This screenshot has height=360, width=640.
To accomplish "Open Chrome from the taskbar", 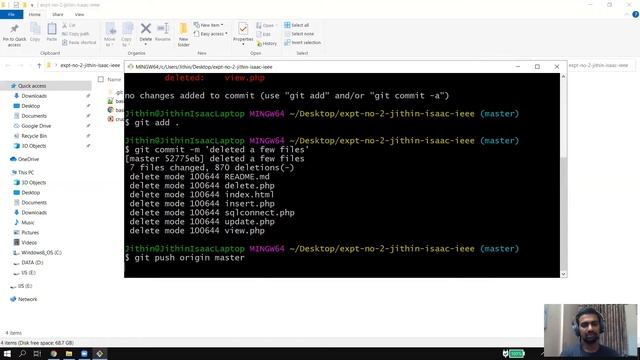I will pyautogui.click(x=53, y=354).
